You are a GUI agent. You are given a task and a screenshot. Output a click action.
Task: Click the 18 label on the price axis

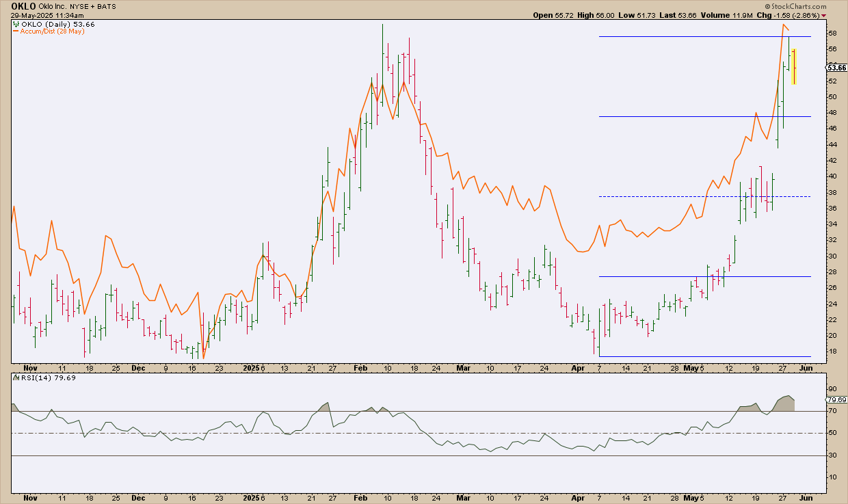click(832, 352)
